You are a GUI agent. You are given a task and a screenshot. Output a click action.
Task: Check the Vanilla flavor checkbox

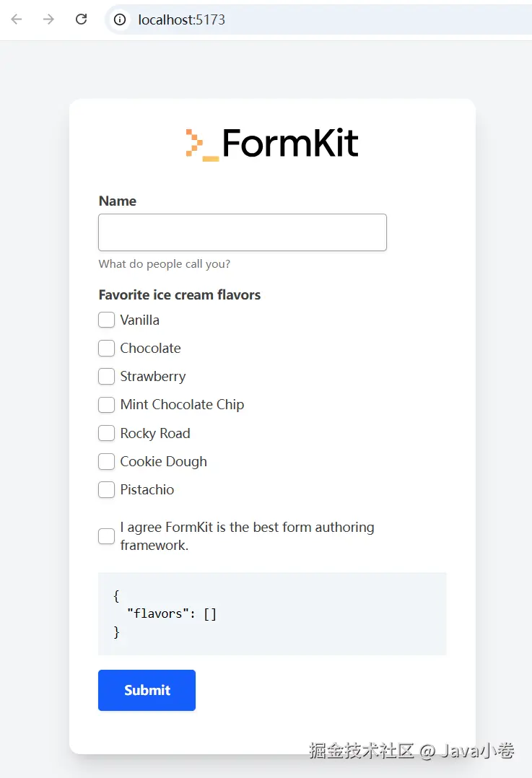point(106,319)
